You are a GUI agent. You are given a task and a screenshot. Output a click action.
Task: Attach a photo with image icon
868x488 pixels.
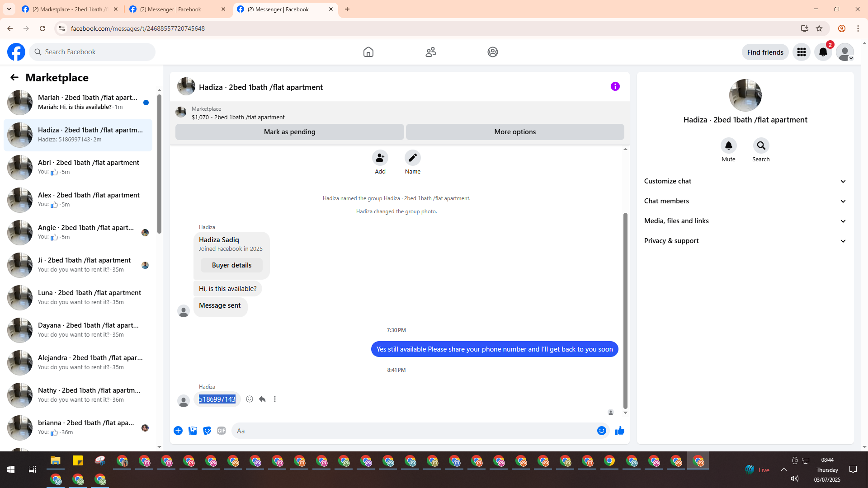click(193, 431)
